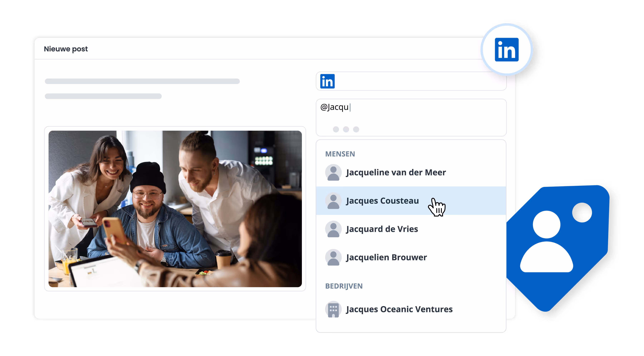Click Jacquelien Brouwer's avatar icon

(333, 257)
